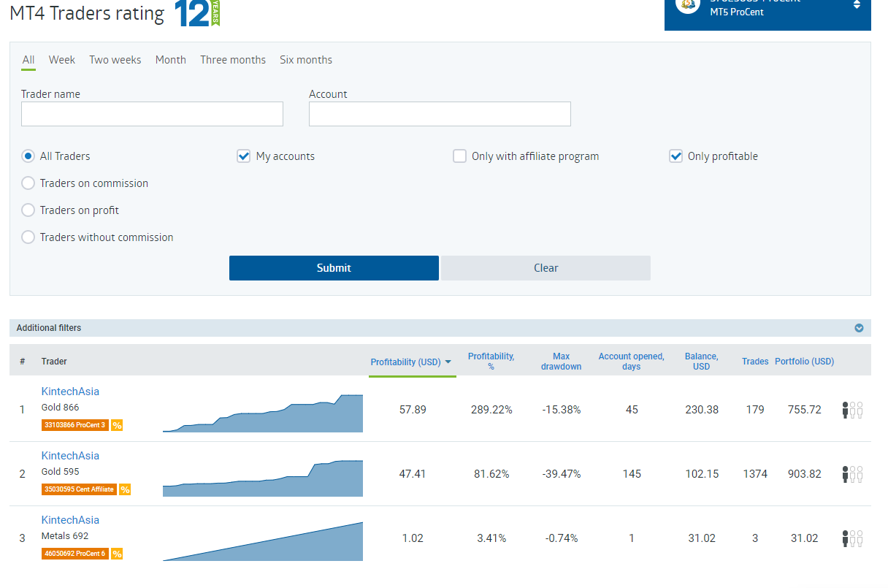Click the 12 years anniversary logo
This screenshot has height=588, width=888.
(x=197, y=14)
